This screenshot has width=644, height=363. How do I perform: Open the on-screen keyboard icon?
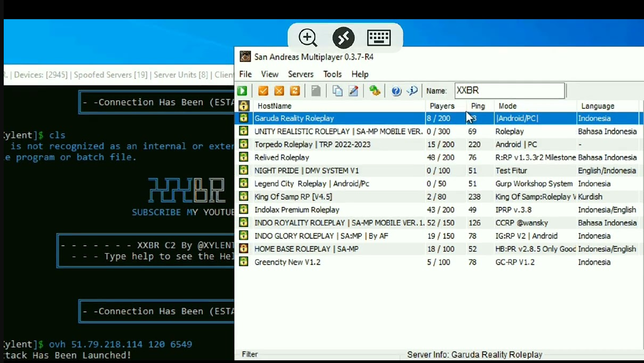point(379,38)
